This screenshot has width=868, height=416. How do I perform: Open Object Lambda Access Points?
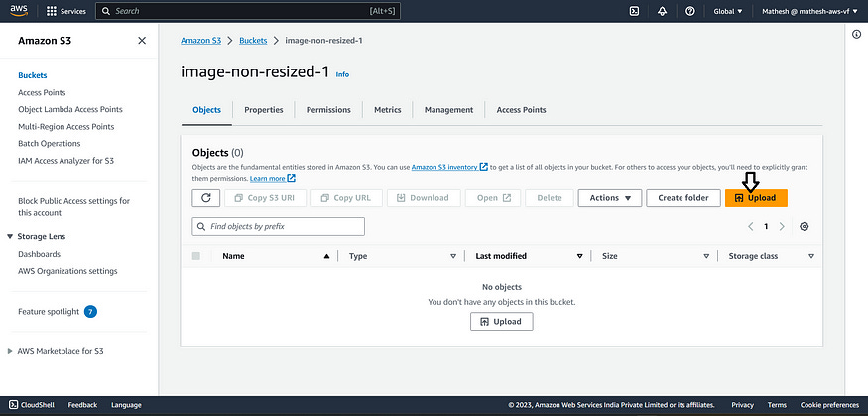70,109
